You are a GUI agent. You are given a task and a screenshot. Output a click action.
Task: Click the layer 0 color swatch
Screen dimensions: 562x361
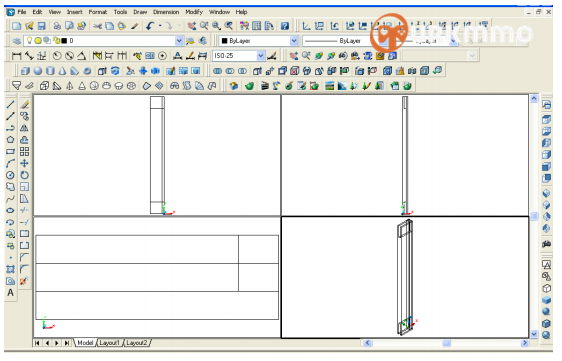point(65,41)
